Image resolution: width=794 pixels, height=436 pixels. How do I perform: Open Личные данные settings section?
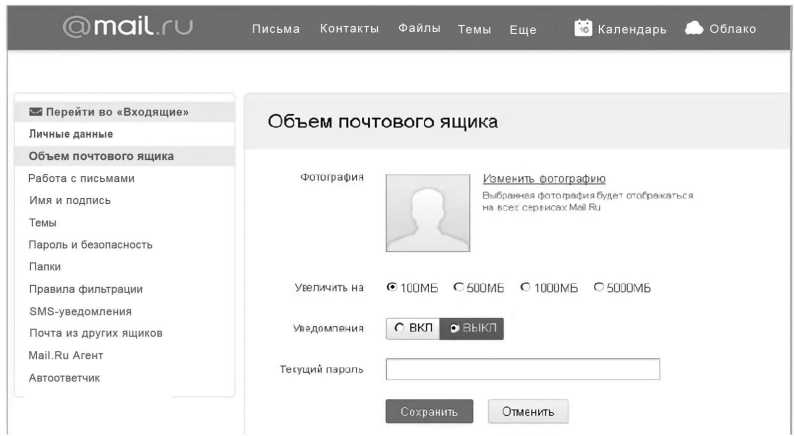71,134
